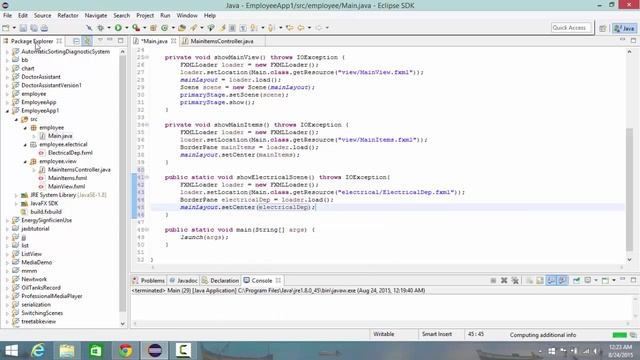Open the Debug button dropdown arrow
Viewport: 640px width, 360px height.
pos(109,28)
